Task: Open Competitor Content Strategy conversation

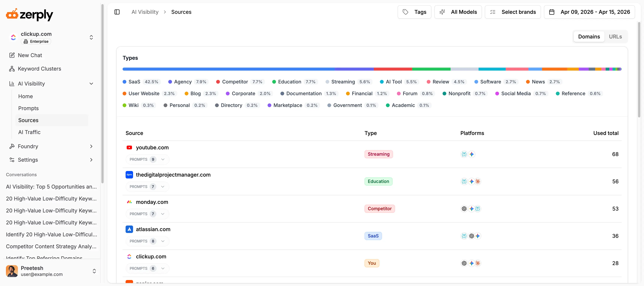Action: pyautogui.click(x=51, y=246)
